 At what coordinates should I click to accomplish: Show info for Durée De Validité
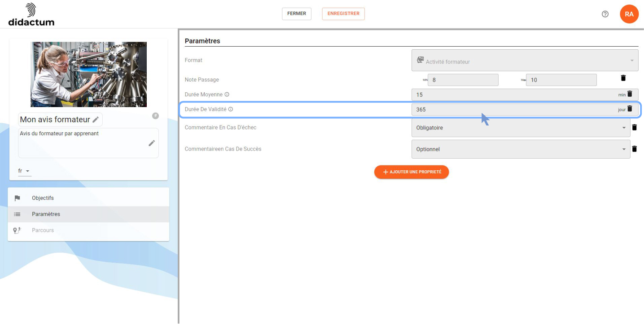[231, 109]
